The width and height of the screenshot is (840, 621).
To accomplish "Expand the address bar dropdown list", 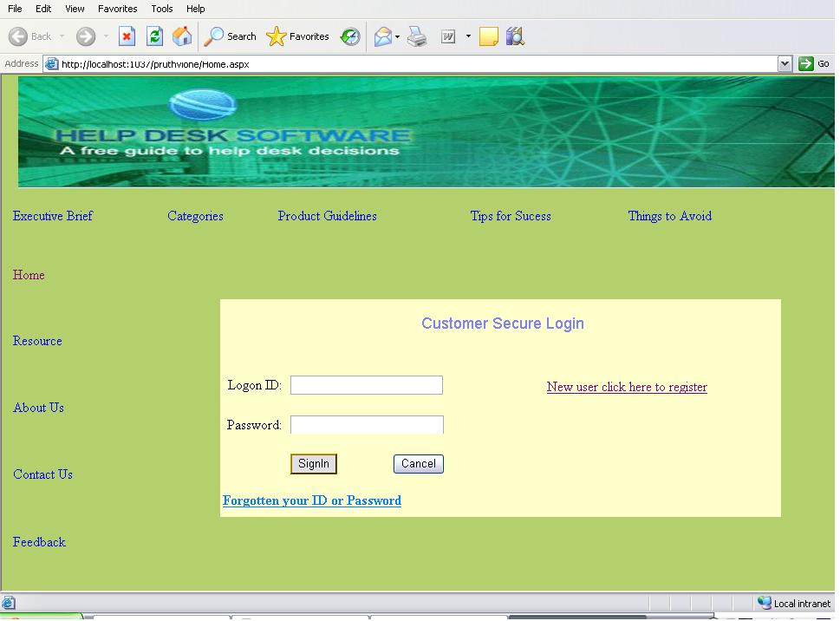I will click(785, 64).
